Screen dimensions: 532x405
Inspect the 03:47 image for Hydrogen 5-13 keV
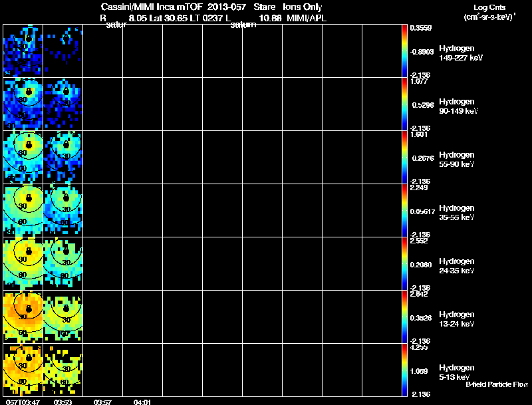[x=23, y=370]
